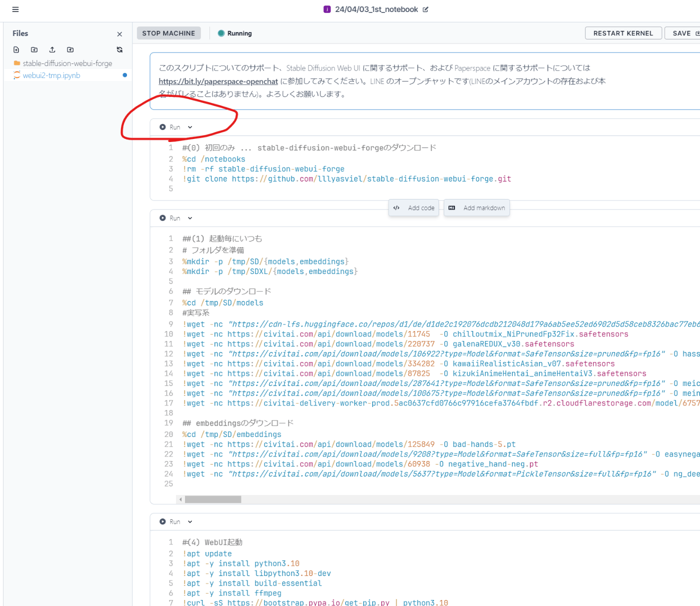Click the Files panel heading

pos(20,33)
